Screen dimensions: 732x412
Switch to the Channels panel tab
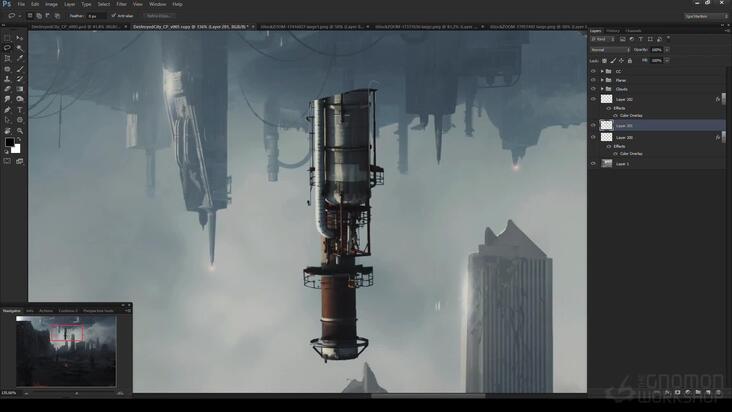pos(633,31)
